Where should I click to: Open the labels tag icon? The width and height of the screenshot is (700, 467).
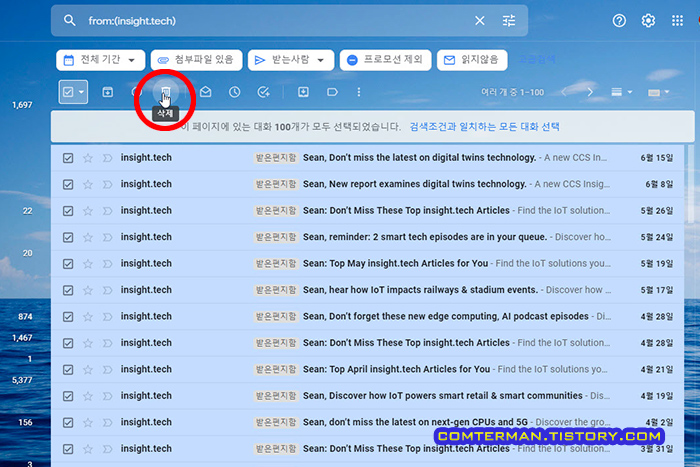[332, 92]
